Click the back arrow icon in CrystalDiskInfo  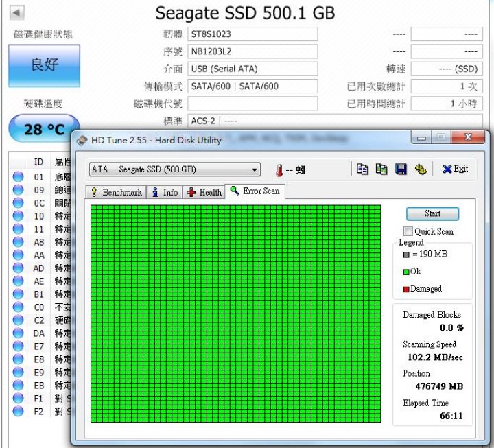[16, 13]
